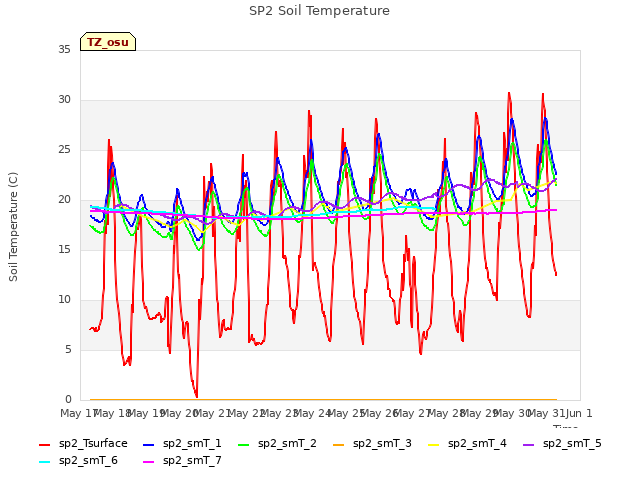Click the 35 y-axis tick label
Image resolution: width=640 pixels, height=480 pixels.
64,49
